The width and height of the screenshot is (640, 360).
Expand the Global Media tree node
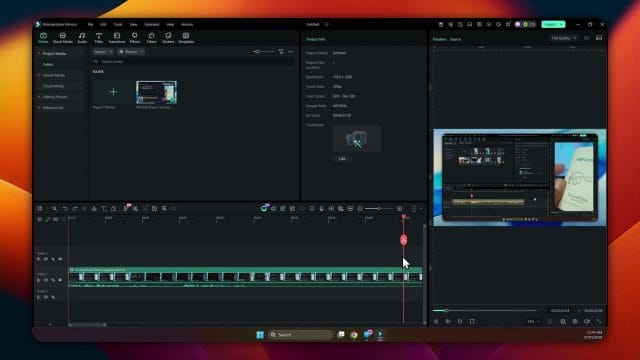coord(39,75)
